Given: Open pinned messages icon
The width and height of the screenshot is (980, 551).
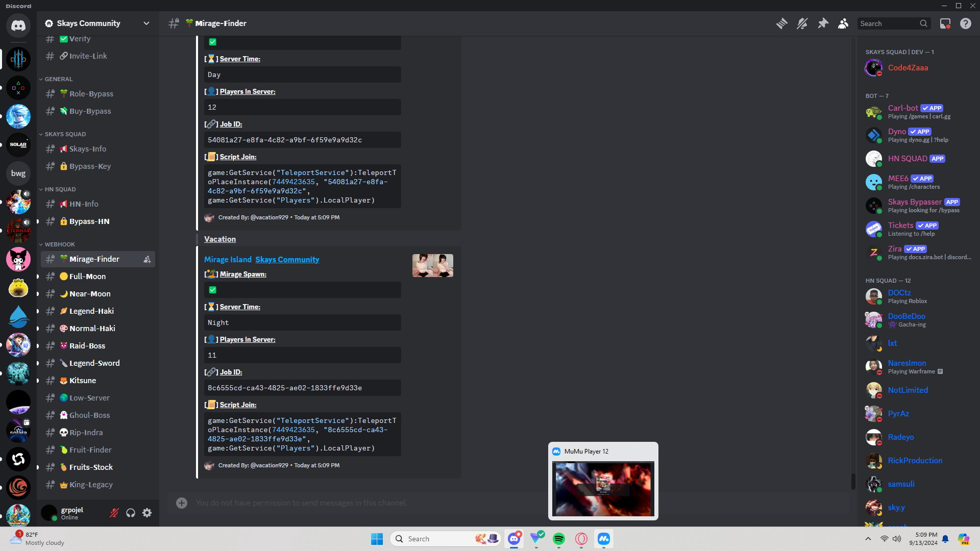Looking at the screenshot, I should pos(823,23).
